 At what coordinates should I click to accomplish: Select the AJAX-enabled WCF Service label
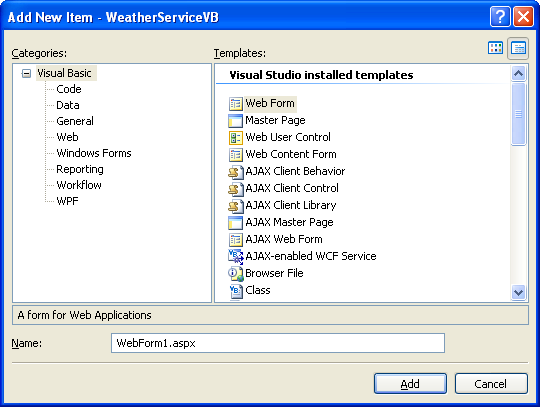click(311, 257)
